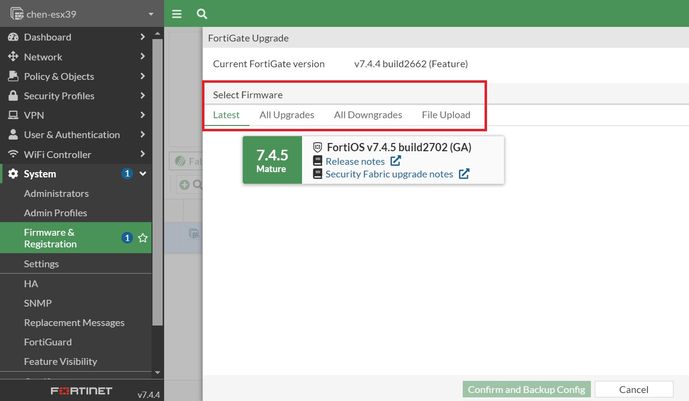Open the Release notes link
Screen dimensions: 689x401
(x=355, y=161)
